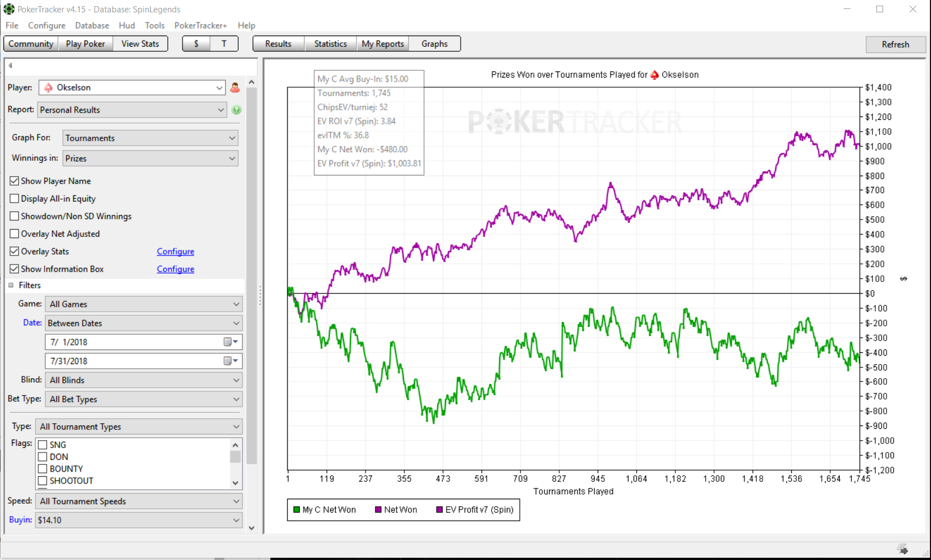Viewport: 931px width, 560px height.
Task: Open the Player name dropdown
Action: (132, 87)
